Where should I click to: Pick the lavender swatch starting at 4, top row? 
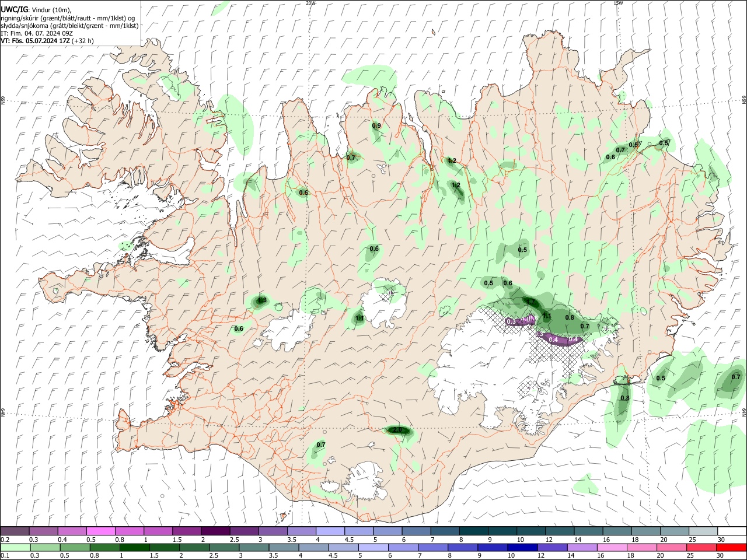pyautogui.click(x=330, y=531)
